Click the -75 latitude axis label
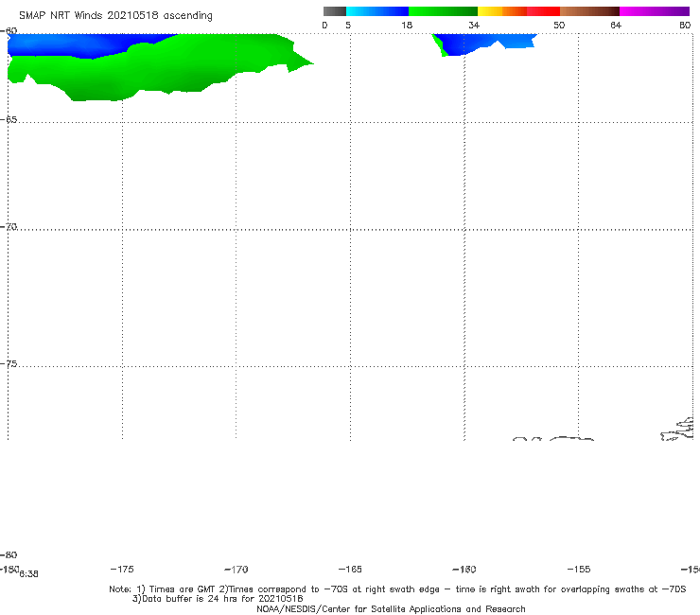The image size is (700, 615). click(x=9, y=364)
